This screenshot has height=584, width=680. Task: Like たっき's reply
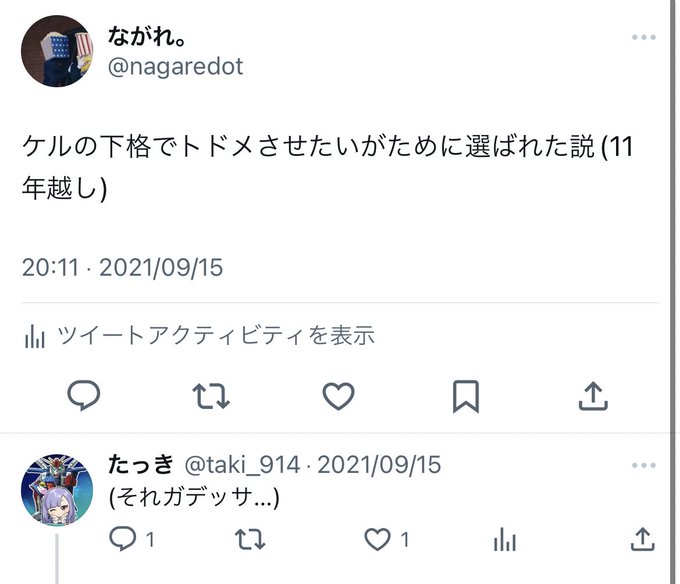[x=377, y=539]
